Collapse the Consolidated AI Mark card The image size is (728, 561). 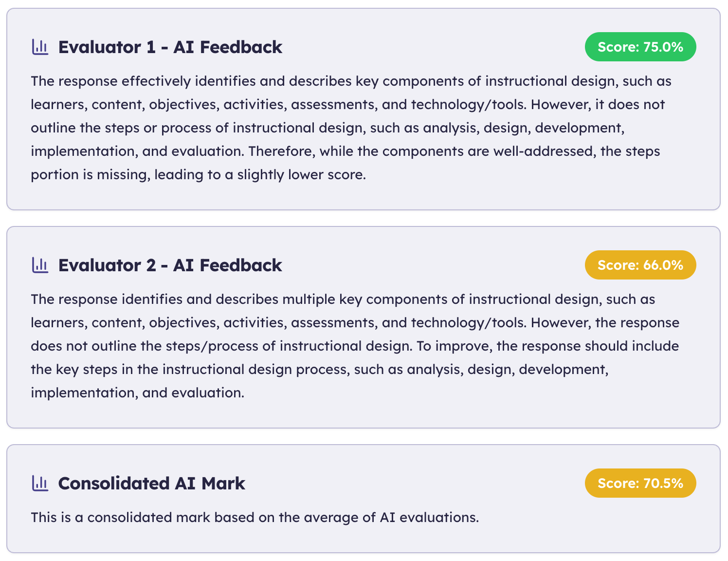[151, 483]
